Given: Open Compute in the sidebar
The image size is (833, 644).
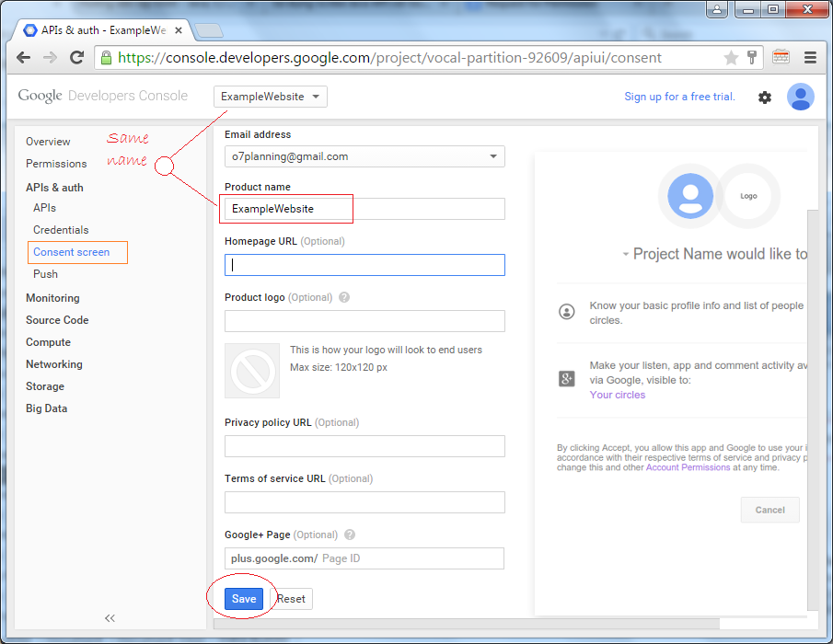Looking at the screenshot, I should click(49, 342).
